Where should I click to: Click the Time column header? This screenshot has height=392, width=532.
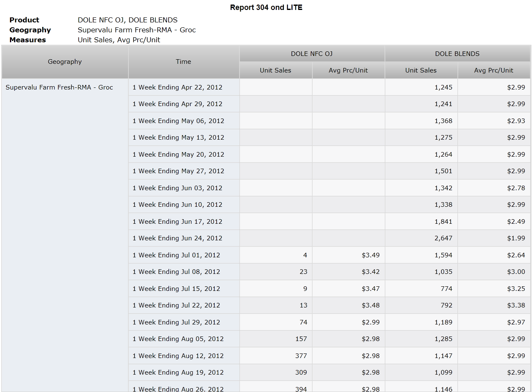[x=184, y=62]
